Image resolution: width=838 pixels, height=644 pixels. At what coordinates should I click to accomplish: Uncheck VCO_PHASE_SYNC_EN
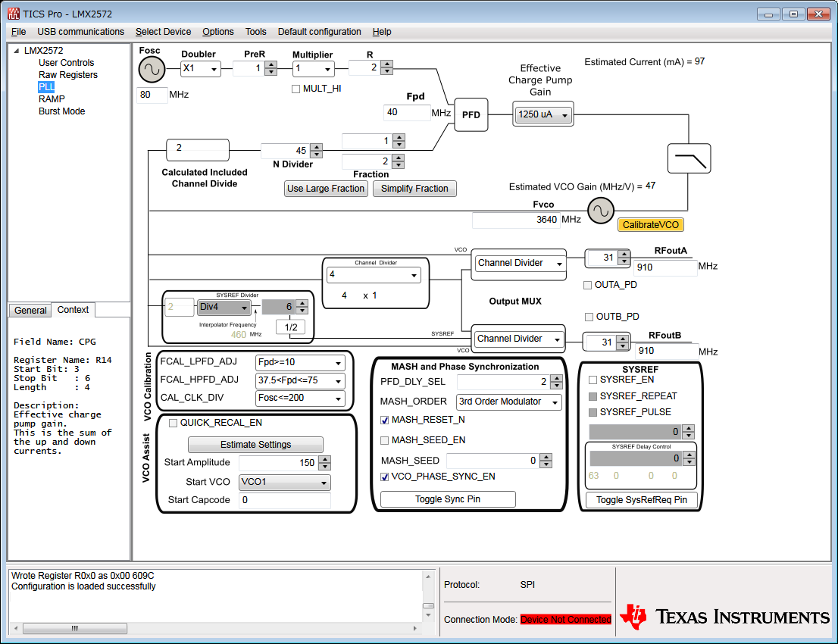pos(384,477)
